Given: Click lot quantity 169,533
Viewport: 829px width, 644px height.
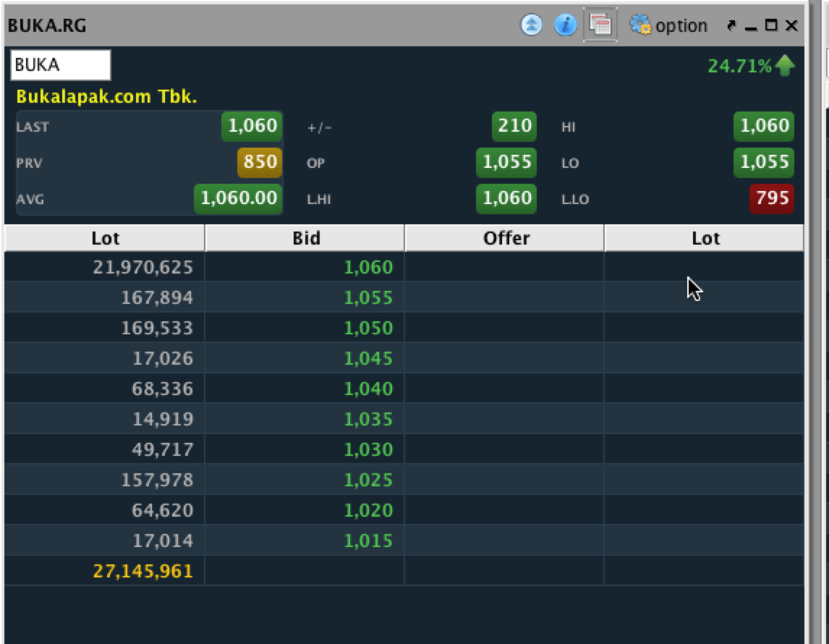Looking at the screenshot, I should (x=157, y=328).
